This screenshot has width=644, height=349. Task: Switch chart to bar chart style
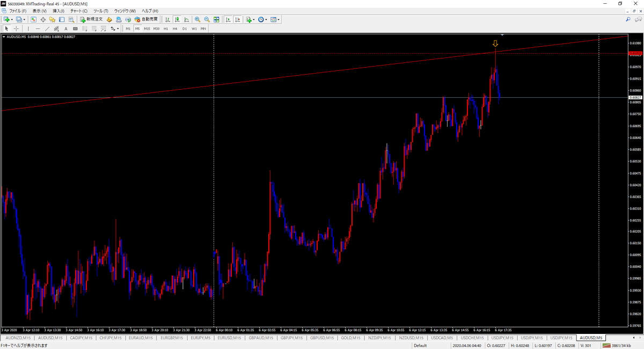(x=166, y=19)
